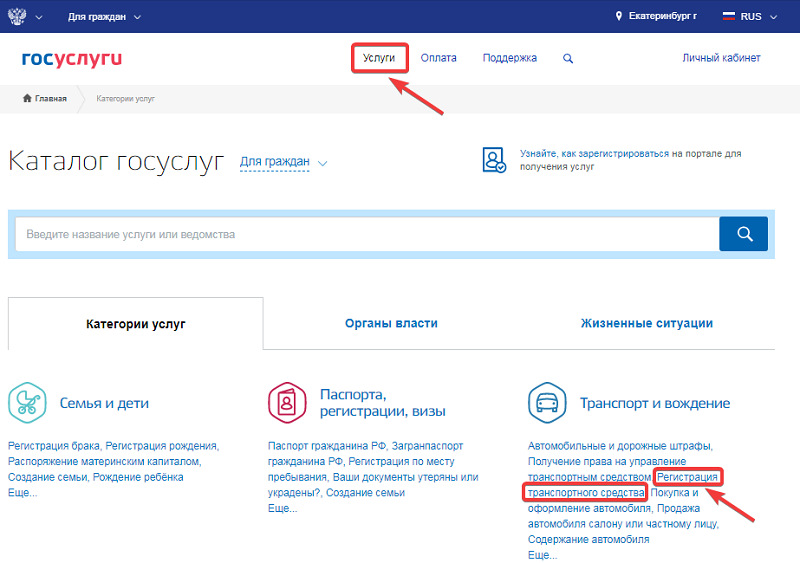Image resolution: width=800 pixels, height=563 pixels.
Task: Open 'Регистрация брака' link
Action: [x=54, y=446]
